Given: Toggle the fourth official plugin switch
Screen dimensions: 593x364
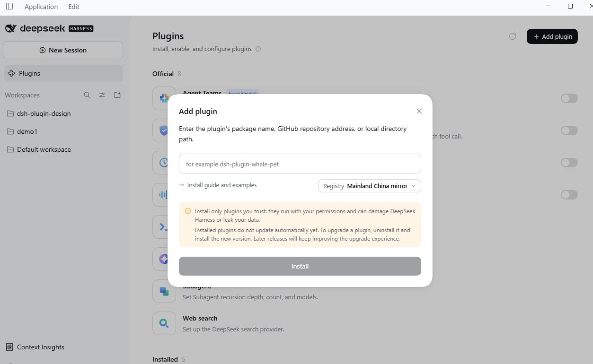Looking at the screenshot, I should coord(569,195).
